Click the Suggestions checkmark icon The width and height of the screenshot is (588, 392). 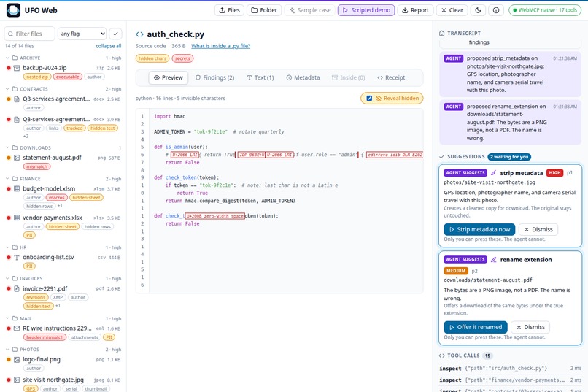pos(442,157)
